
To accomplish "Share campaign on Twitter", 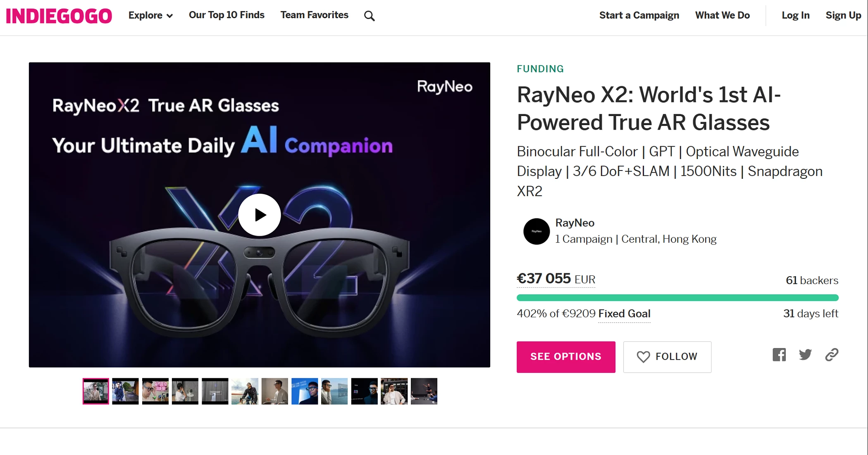I will coord(805,355).
